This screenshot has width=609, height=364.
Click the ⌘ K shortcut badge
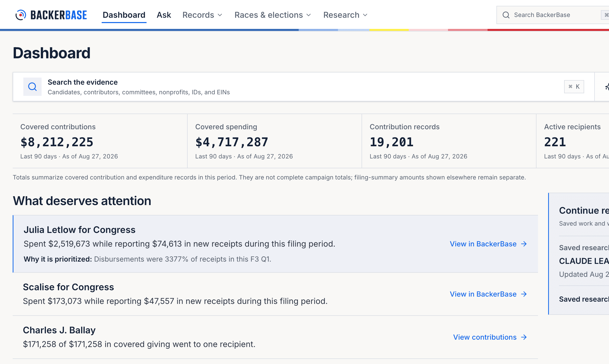pos(574,87)
